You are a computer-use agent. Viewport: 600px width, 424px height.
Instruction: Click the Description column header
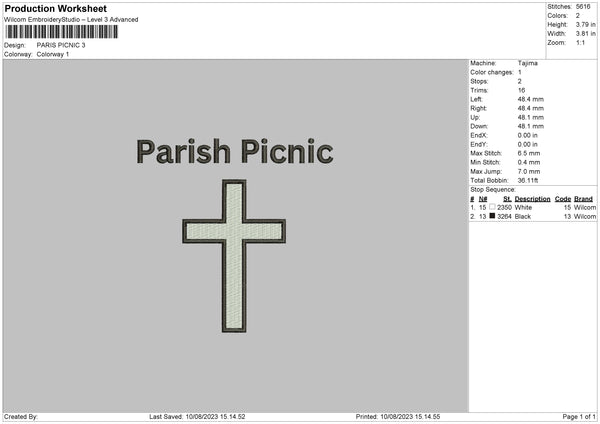click(532, 199)
